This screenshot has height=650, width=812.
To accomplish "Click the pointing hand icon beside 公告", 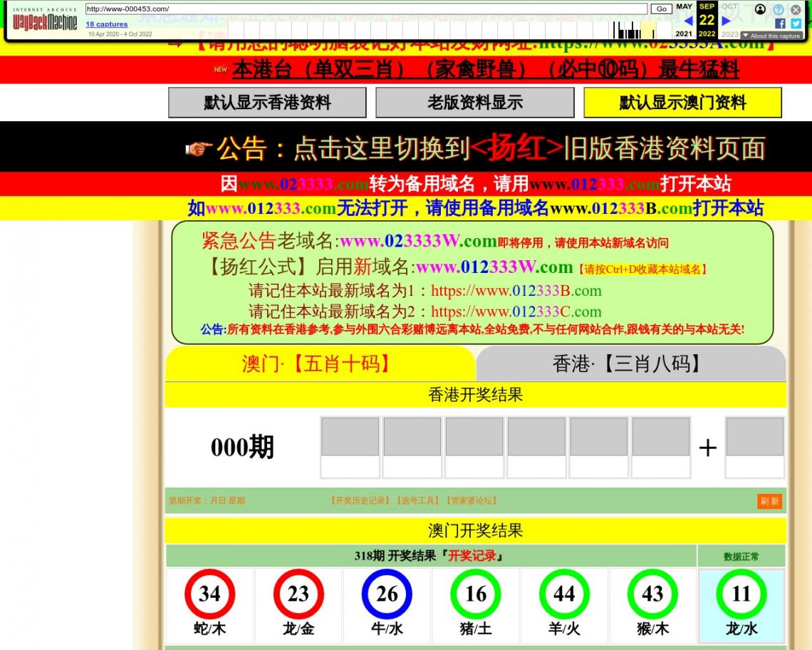I will click(199, 149).
